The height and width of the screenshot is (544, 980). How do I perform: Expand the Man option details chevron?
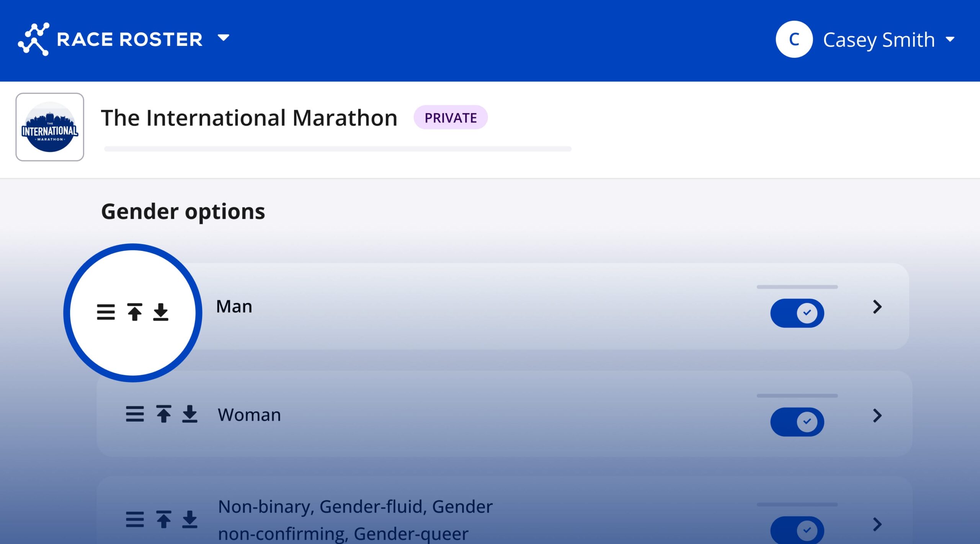click(877, 307)
